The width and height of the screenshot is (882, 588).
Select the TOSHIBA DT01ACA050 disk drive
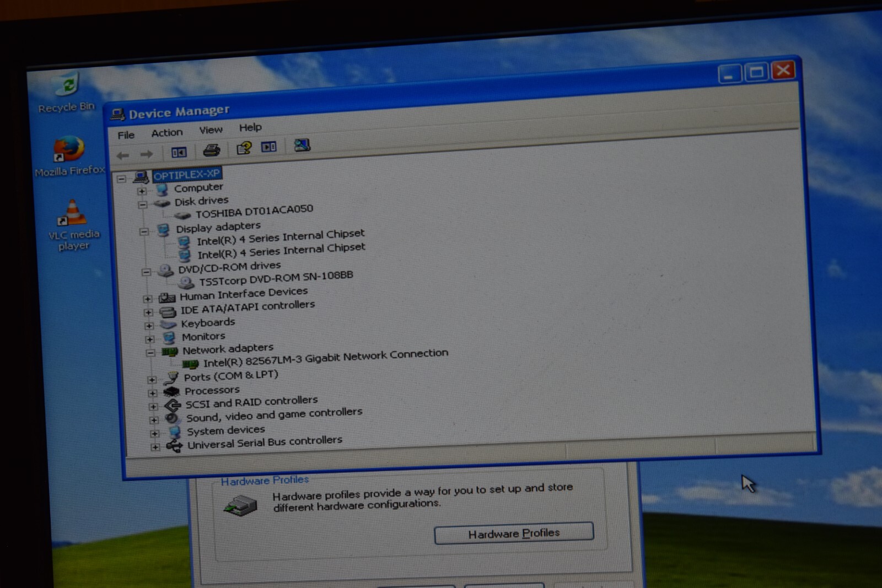point(254,211)
